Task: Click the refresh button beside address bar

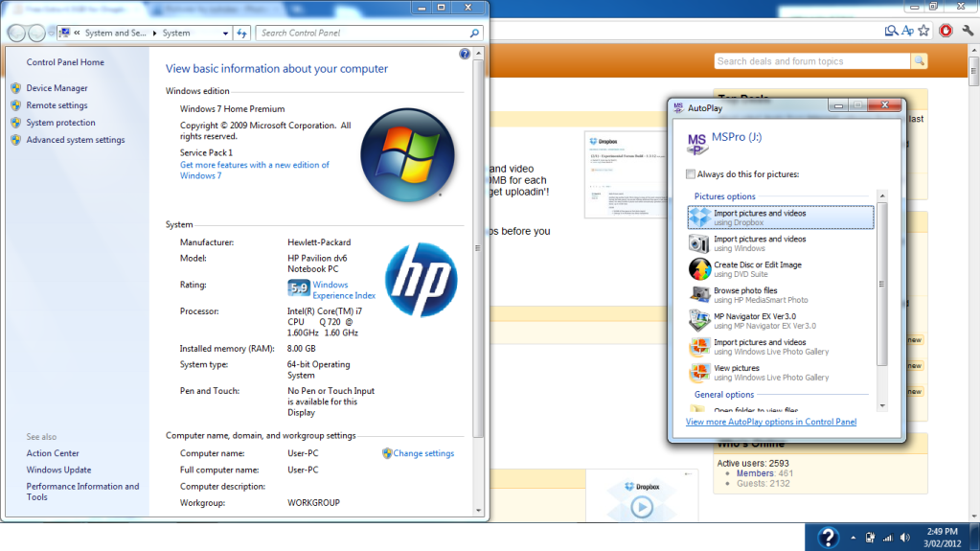Action: point(242,33)
